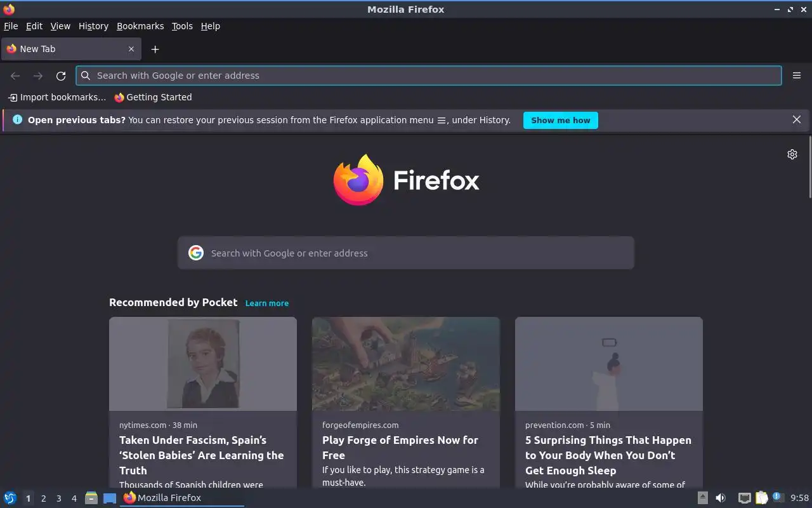Click the Forge of Empires thumbnail image

coord(406,364)
